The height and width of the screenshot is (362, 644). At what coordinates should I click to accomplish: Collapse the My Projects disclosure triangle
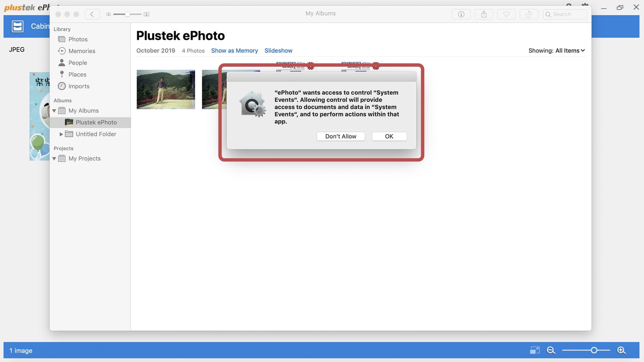tap(54, 159)
